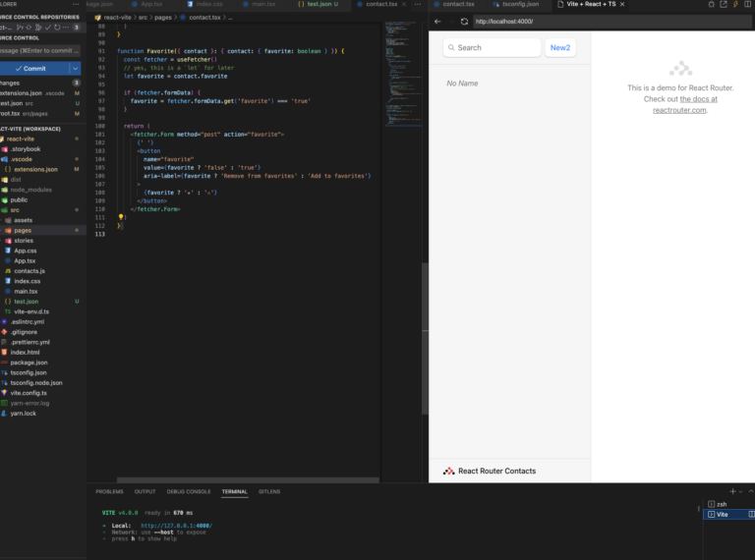The height and width of the screenshot is (560, 755).
Task: Expand the Commit button dropdown arrow
Action: point(76,69)
